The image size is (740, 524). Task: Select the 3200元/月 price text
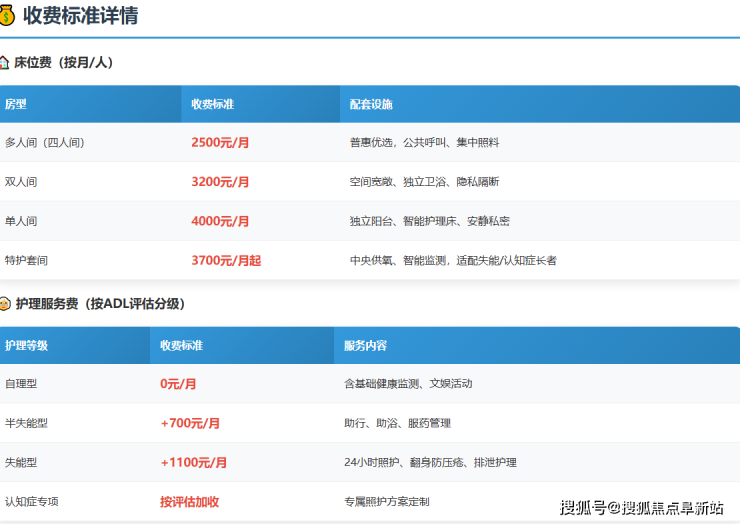(x=220, y=182)
